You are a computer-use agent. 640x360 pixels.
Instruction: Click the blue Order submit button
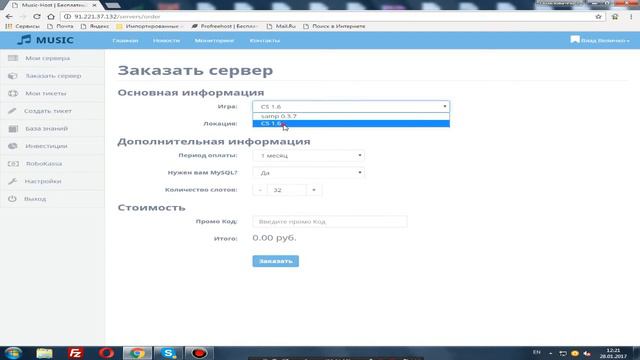[x=276, y=261]
